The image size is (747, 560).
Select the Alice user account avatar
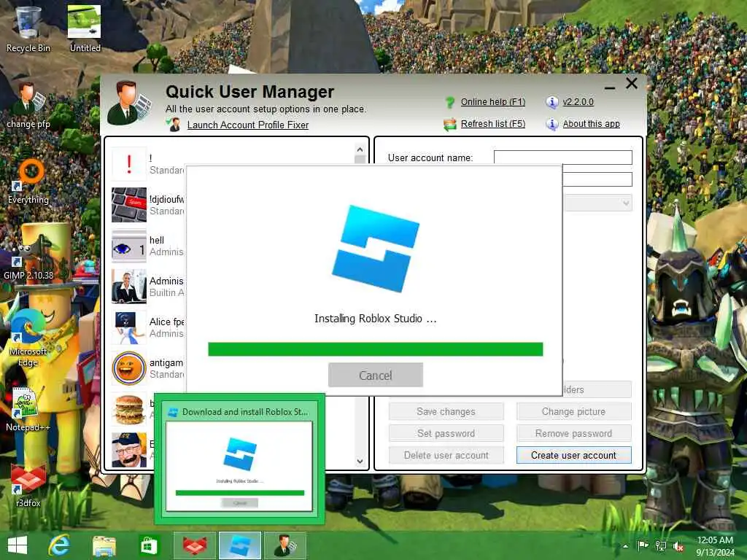(129, 327)
